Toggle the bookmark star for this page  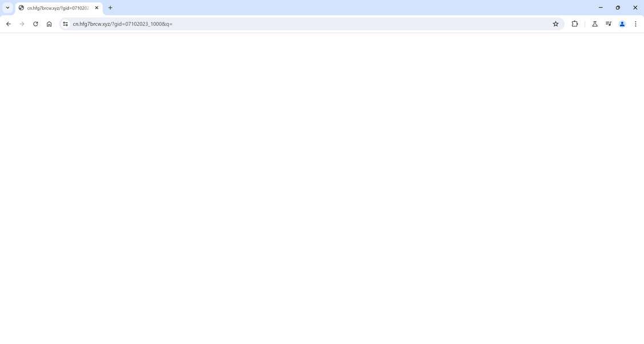[x=555, y=24]
